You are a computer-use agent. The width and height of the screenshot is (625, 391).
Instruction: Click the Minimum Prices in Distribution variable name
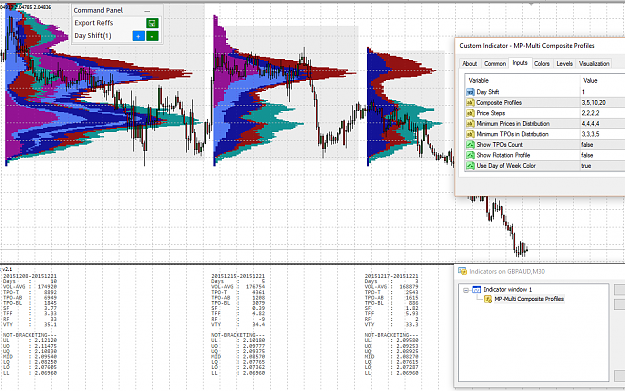tap(513, 124)
